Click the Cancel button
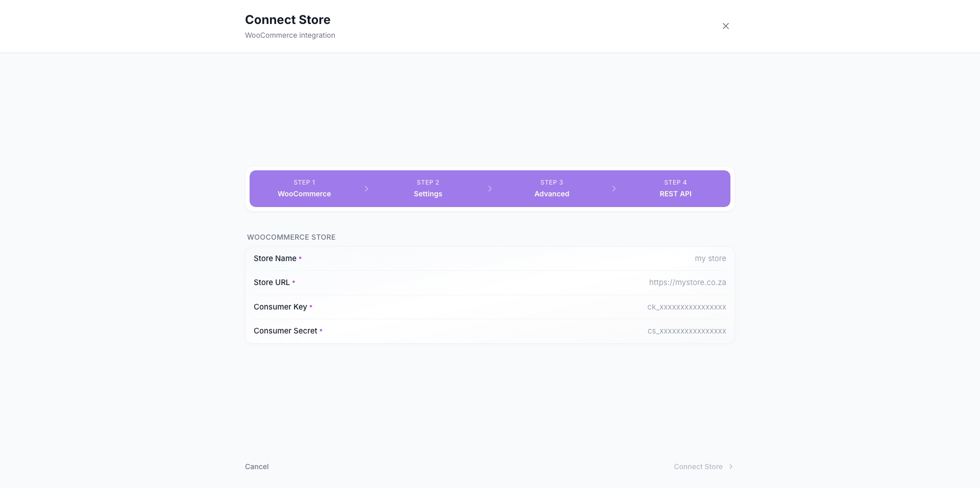Image resolution: width=980 pixels, height=488 pixels. point(256,467)
